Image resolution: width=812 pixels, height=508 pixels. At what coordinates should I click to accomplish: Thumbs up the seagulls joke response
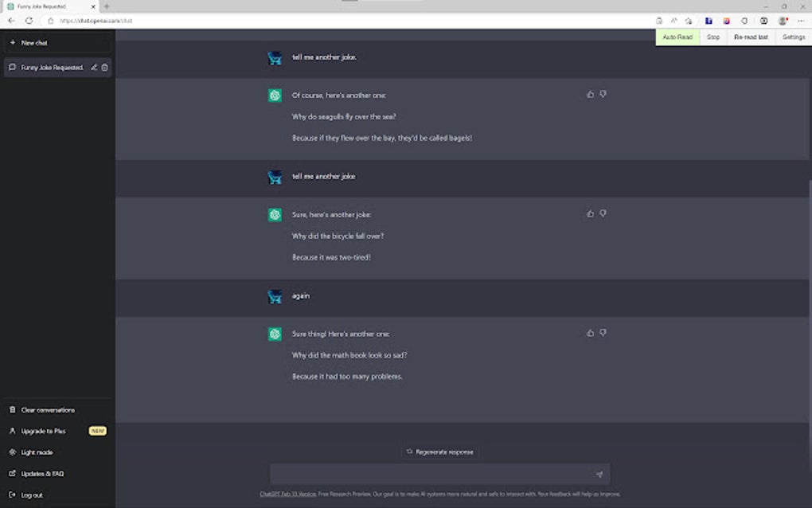(x=589, y=94)
